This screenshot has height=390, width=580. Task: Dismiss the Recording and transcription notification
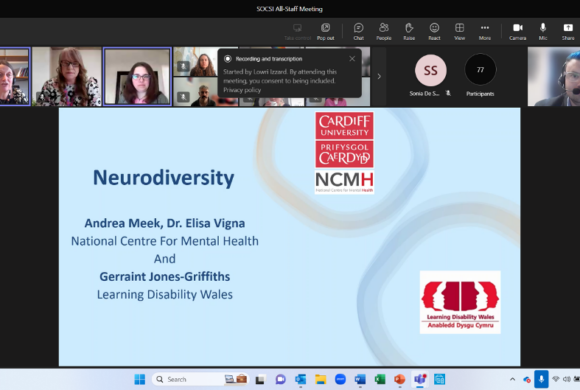[x=352, y=58]
